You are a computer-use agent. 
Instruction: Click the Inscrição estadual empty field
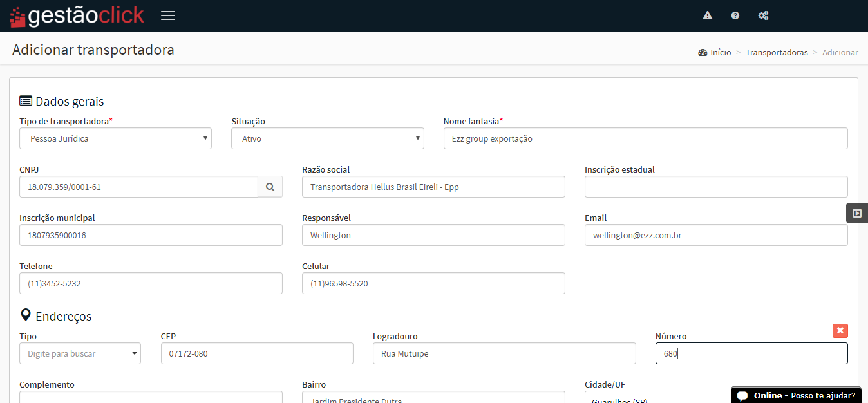coord(716,187)
